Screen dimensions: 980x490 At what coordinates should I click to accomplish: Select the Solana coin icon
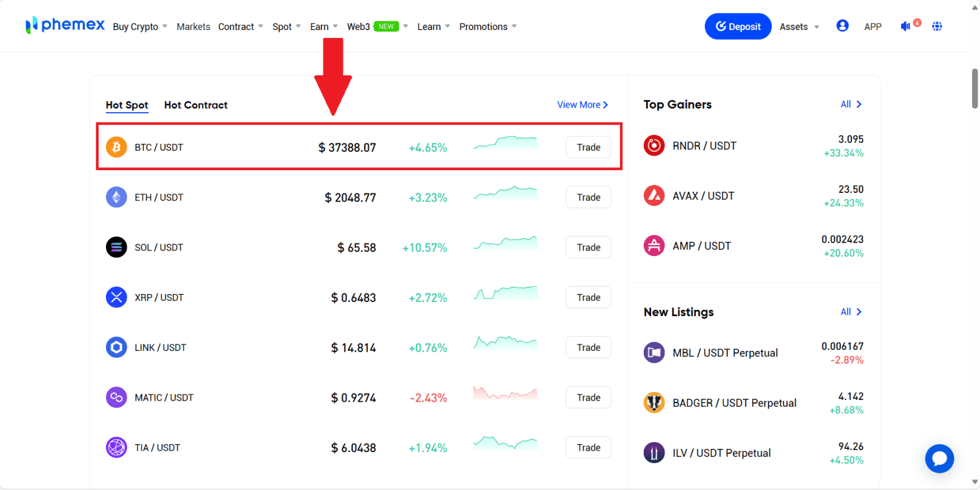(116, 247)
